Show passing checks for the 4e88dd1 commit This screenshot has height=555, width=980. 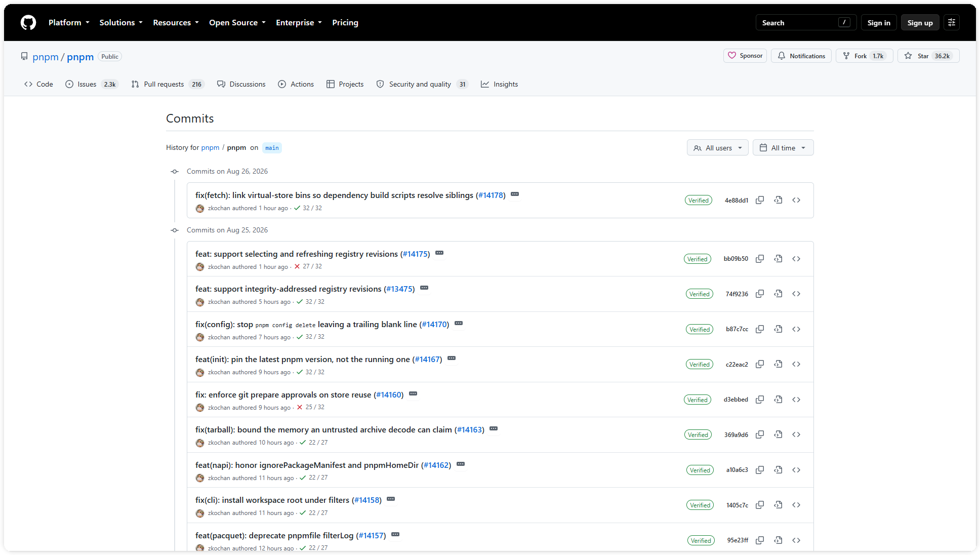click(297, 208)
